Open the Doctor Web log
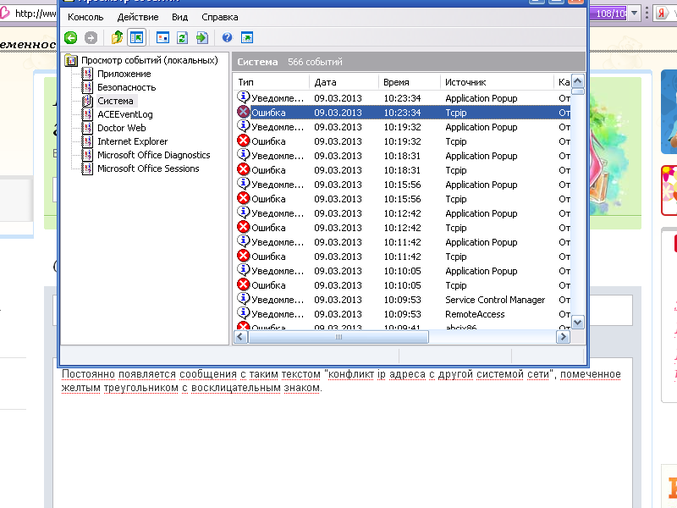The image size is (677, 508). pyautogui.click(x=121, y=128)
